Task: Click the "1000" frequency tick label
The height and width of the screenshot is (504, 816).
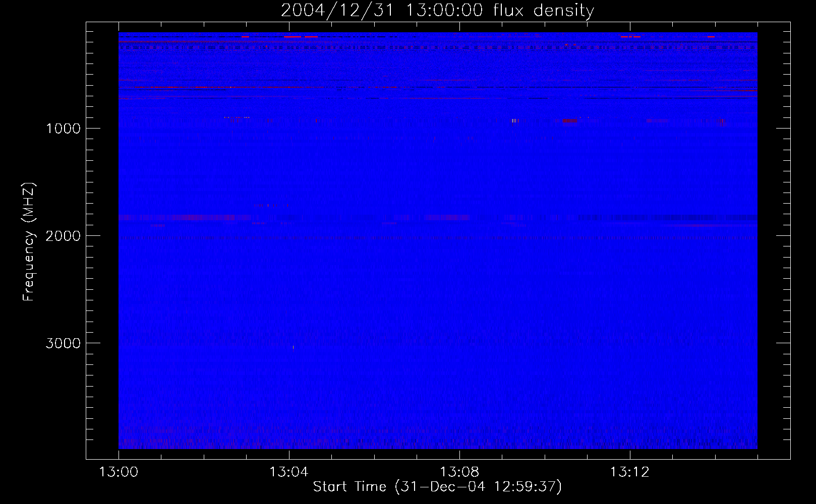Action: pos(63,129)
